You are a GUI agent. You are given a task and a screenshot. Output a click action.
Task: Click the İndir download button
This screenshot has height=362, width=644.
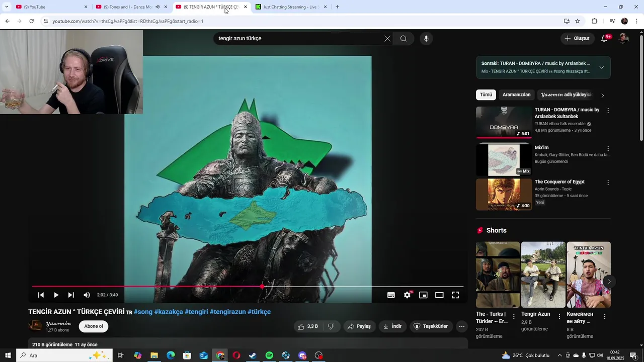392,326
